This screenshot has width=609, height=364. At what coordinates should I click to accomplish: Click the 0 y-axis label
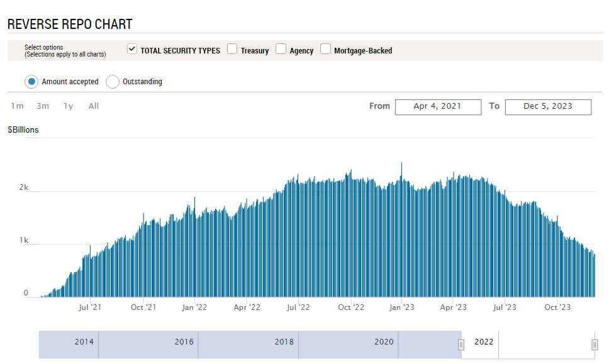click(26, 292)
